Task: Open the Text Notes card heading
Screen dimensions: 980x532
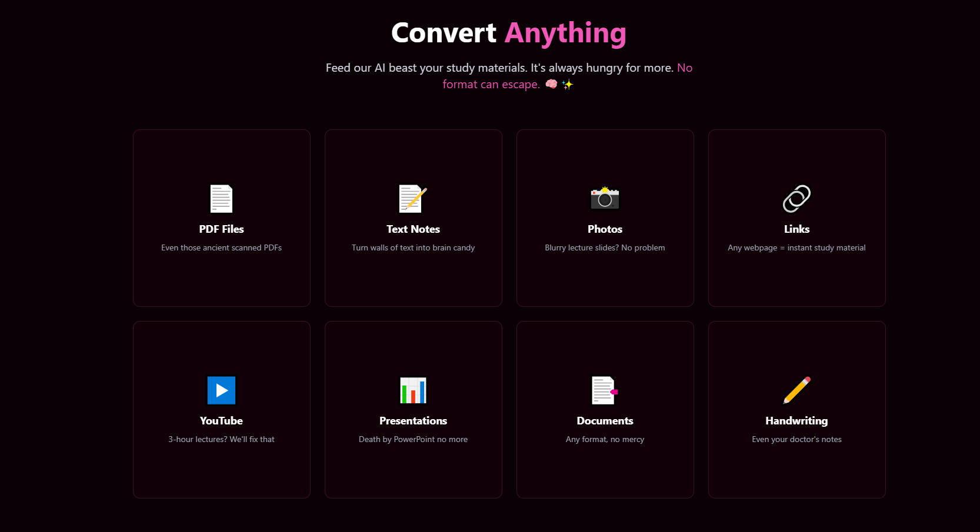Action: 413,229
